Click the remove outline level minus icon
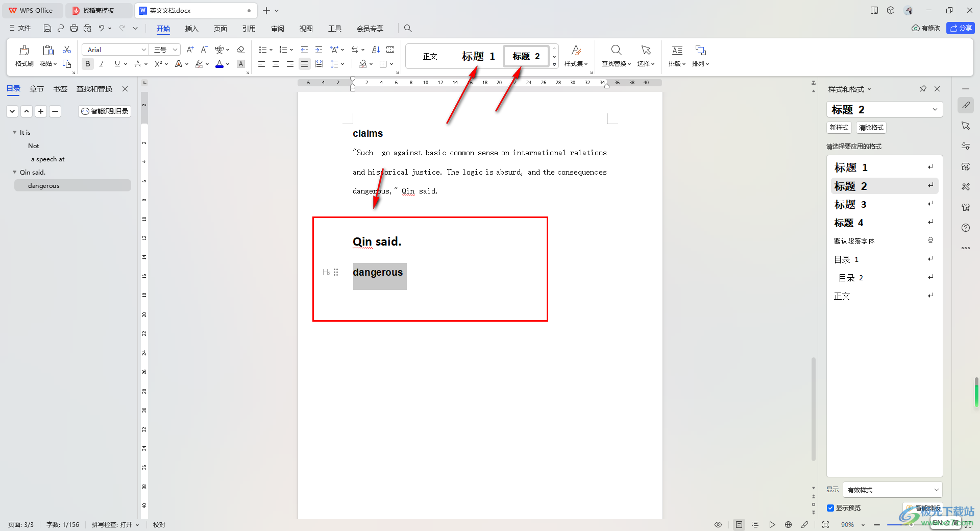The width and height of the screenshot is (980, 531). (55, 111)
